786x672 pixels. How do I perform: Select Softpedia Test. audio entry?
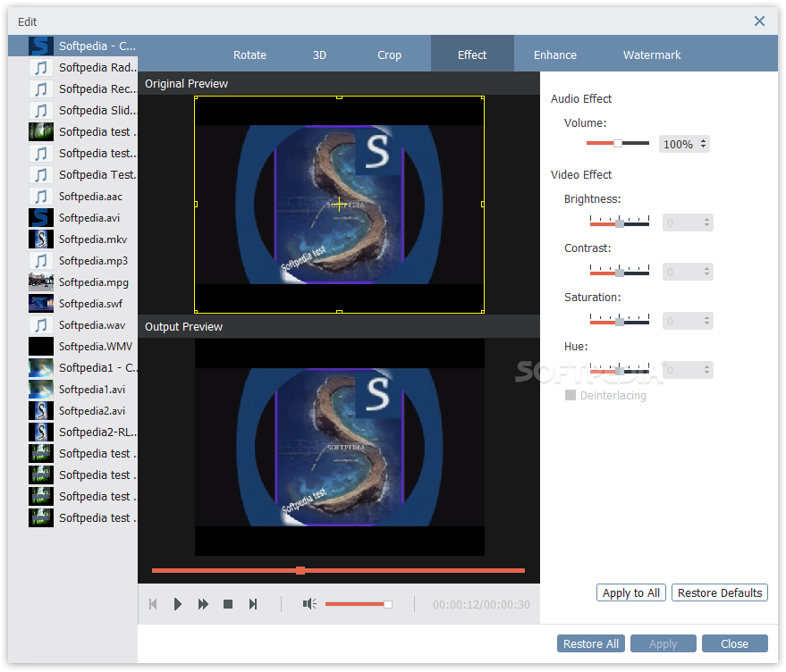click(x=72, y=175)
